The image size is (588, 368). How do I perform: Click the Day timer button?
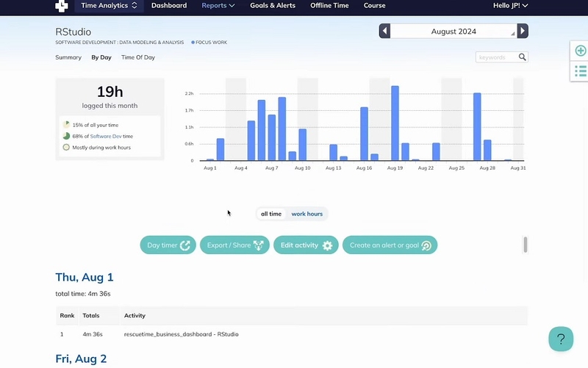(x=168, y=245)
